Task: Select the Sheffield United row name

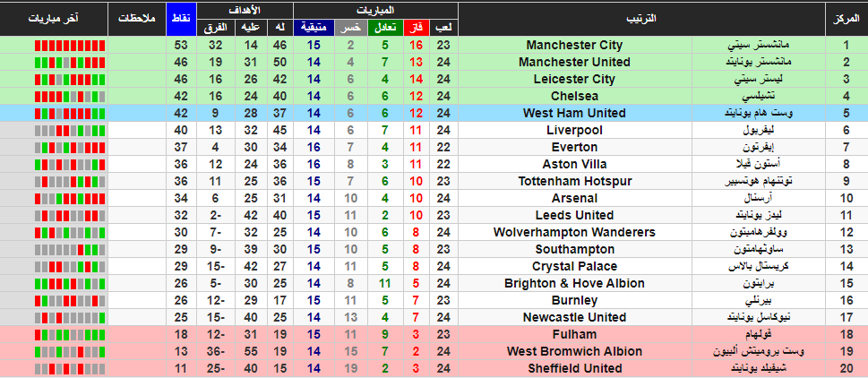Action: (x=574, y=368)
